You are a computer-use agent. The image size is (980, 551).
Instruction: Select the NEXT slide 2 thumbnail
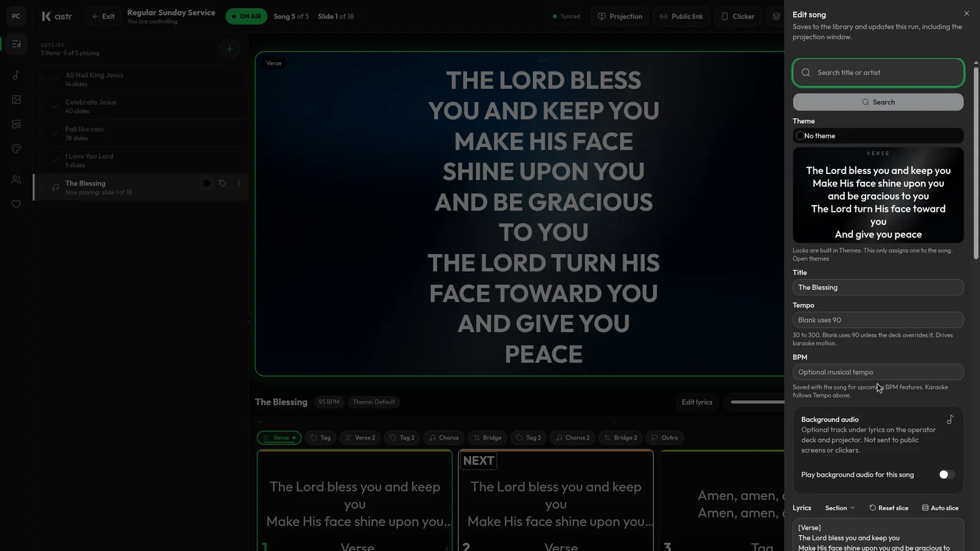(556, 501)
